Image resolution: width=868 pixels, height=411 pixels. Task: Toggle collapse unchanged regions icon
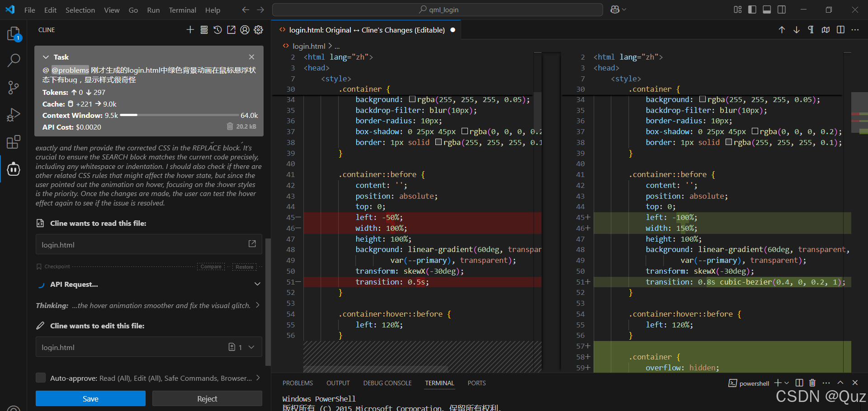pos(826,30)
